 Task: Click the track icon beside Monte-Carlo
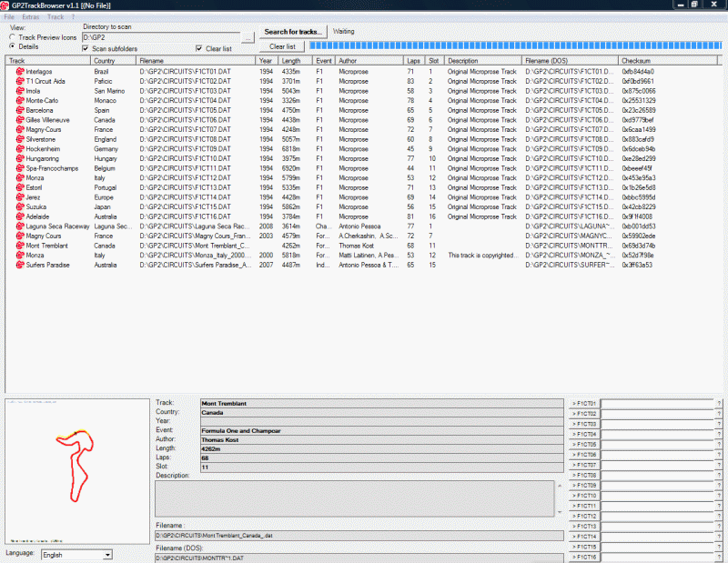click(20, 100)
